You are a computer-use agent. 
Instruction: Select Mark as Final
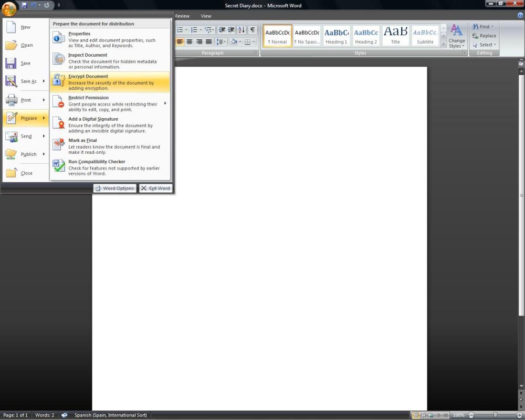coord(110,146)
